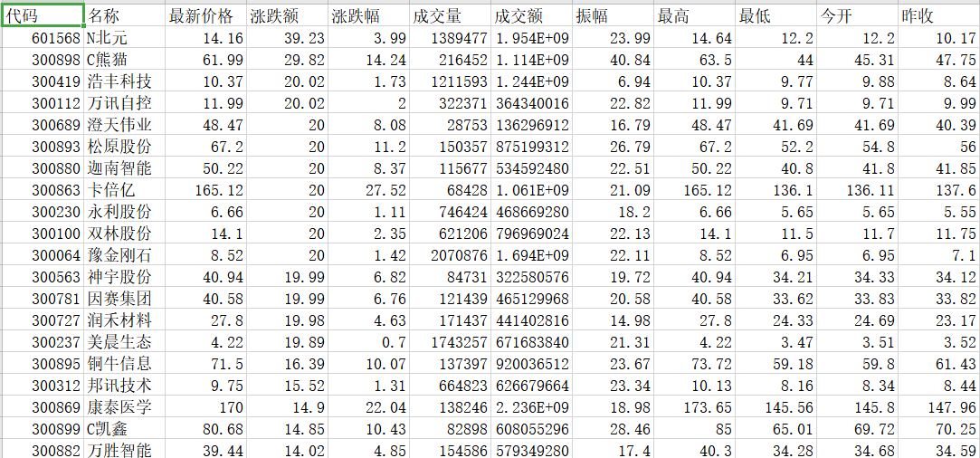Click the name cell N北元
Viewport: 980px width, 458px height.
[125, 39]
